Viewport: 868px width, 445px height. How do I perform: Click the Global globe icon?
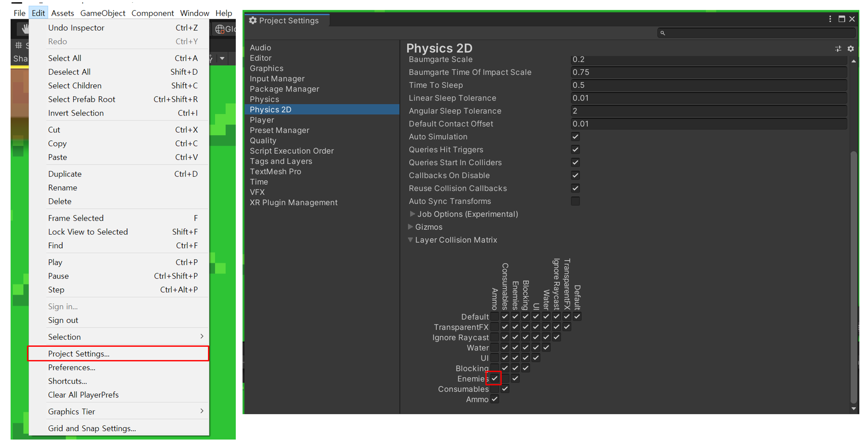(x=220, y=29)
